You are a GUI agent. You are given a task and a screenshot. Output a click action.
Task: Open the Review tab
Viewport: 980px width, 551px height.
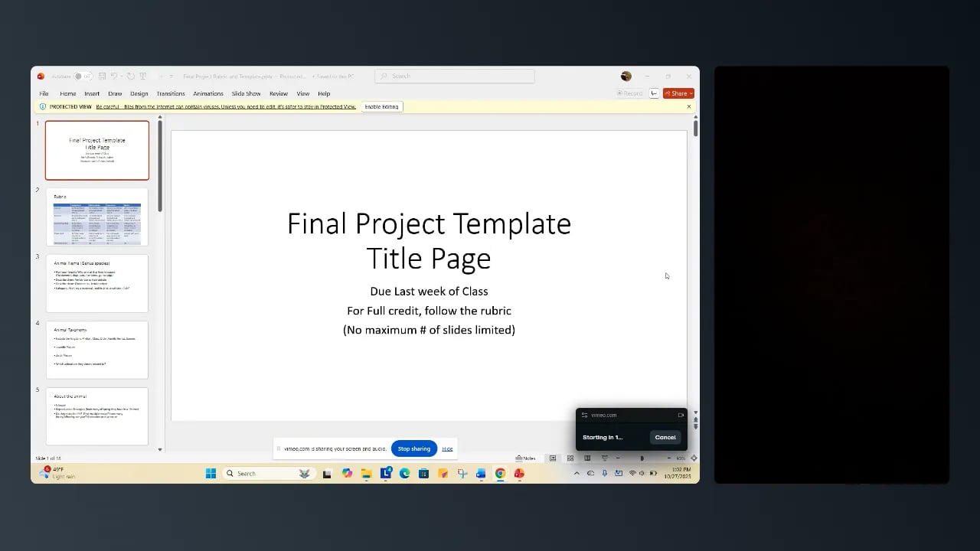click(x=279, y=93)
